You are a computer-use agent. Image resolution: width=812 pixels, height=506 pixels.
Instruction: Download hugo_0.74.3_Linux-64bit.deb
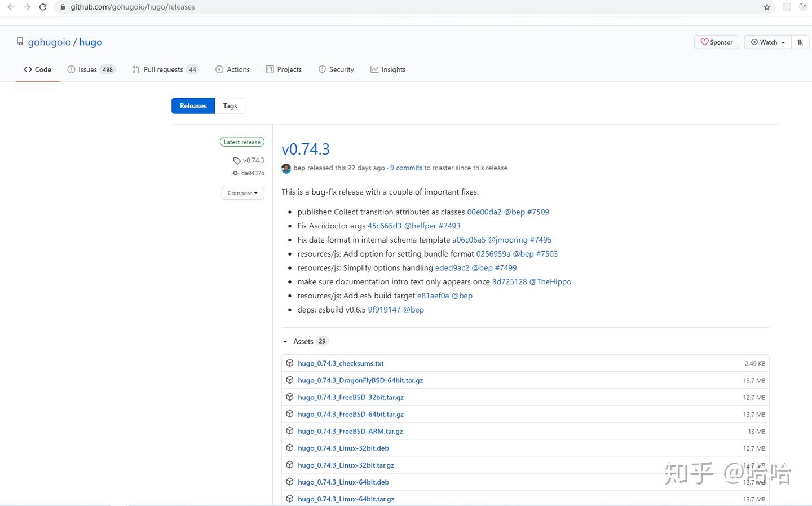coord(343,482)
